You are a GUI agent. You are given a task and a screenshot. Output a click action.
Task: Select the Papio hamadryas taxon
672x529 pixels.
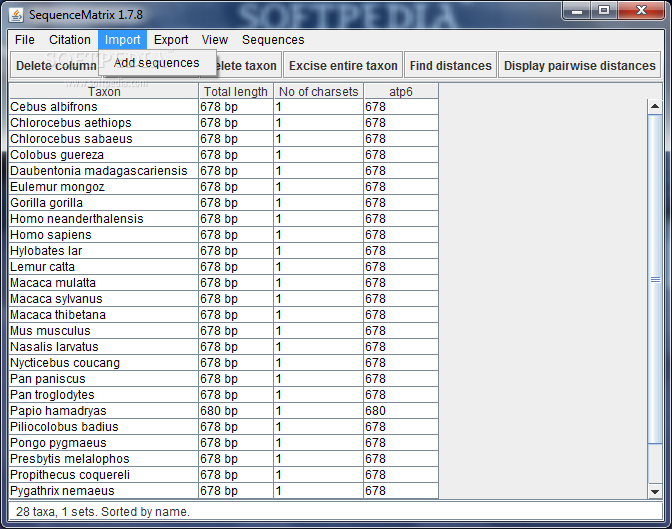coord(104,411)
